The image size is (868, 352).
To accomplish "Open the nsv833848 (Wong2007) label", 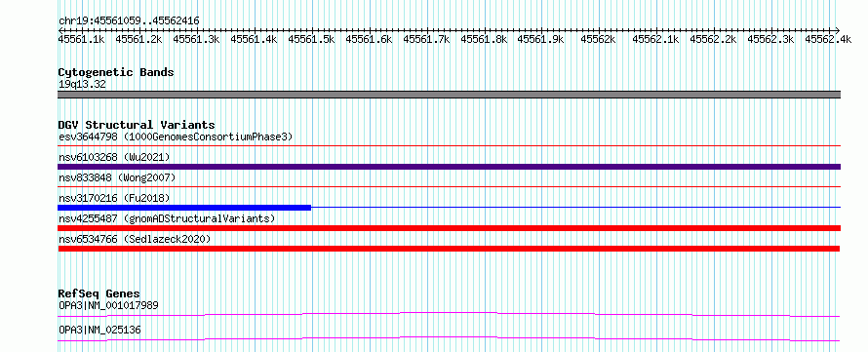I will click(117, 177).
